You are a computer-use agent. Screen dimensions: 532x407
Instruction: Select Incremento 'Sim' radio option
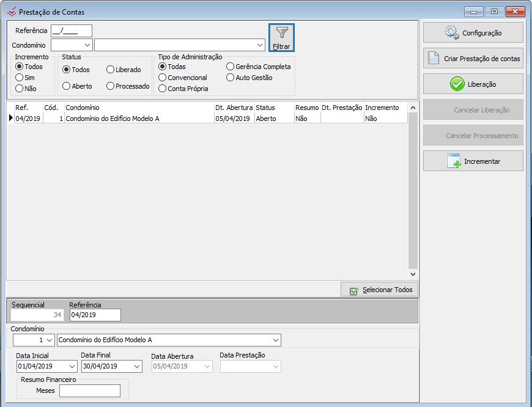(20, 78)
